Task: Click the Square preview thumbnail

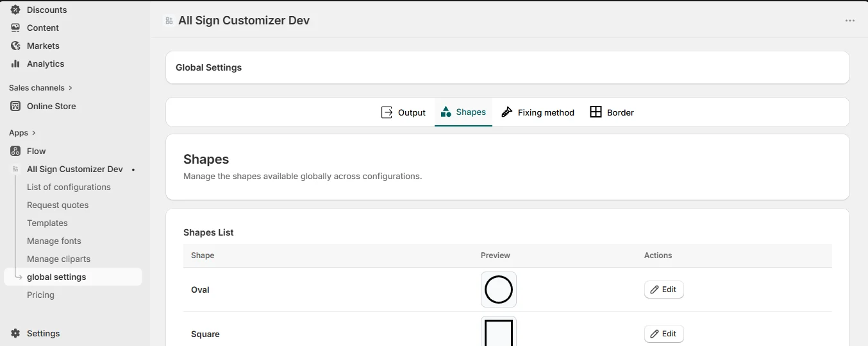Action: (x=499, y=331)
